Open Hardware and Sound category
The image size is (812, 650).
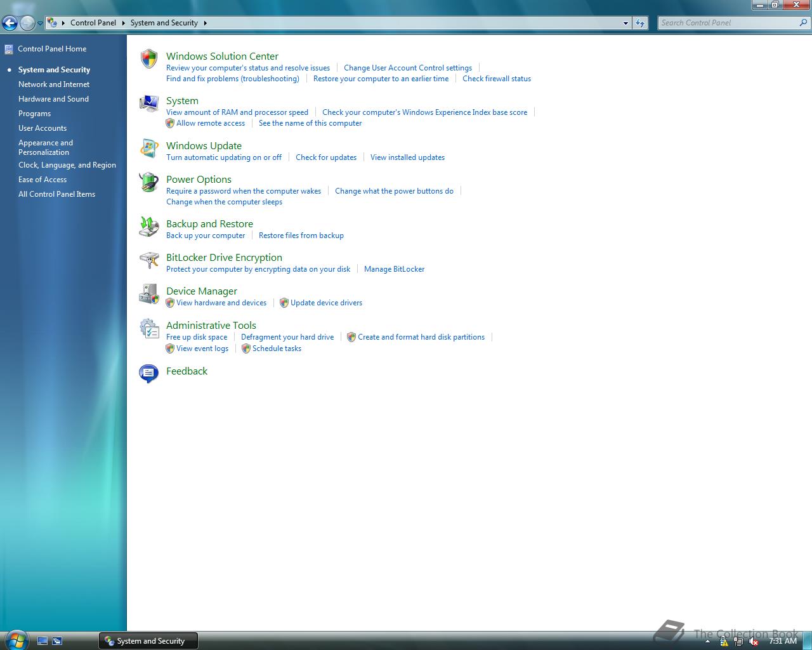click(53, 99)
